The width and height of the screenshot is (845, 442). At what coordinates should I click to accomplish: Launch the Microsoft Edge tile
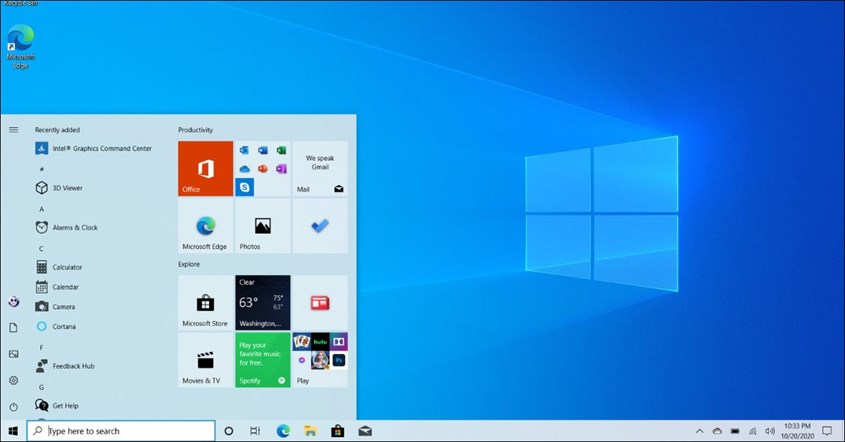pyautogui.click(x=205, y=226)
